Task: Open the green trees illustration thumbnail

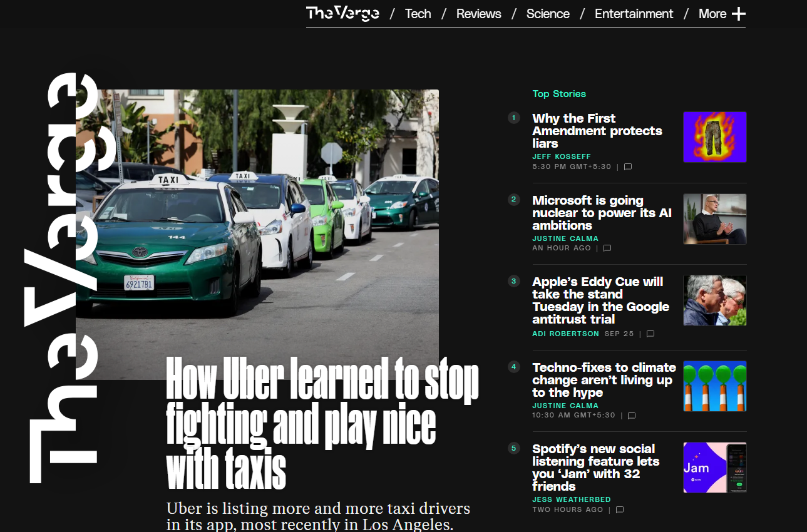Action: point(714,386)
